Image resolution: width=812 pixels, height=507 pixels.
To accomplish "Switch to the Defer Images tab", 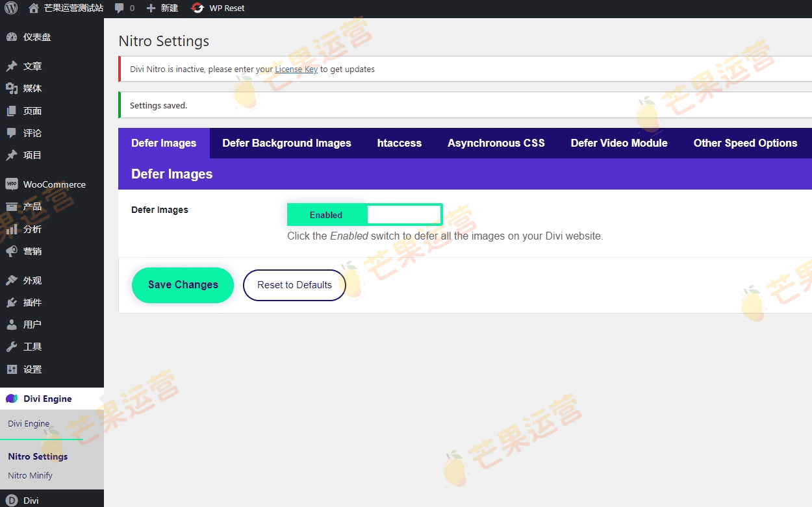I will [164, 143].
